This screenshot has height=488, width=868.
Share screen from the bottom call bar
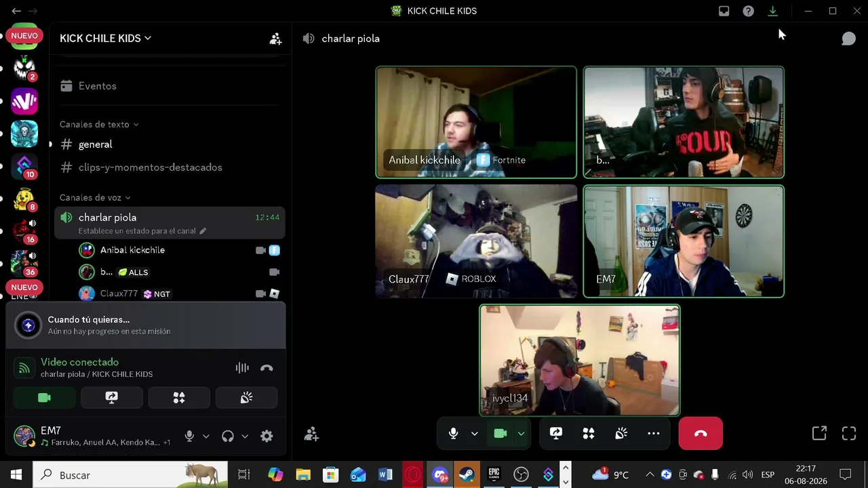[556, 434]
